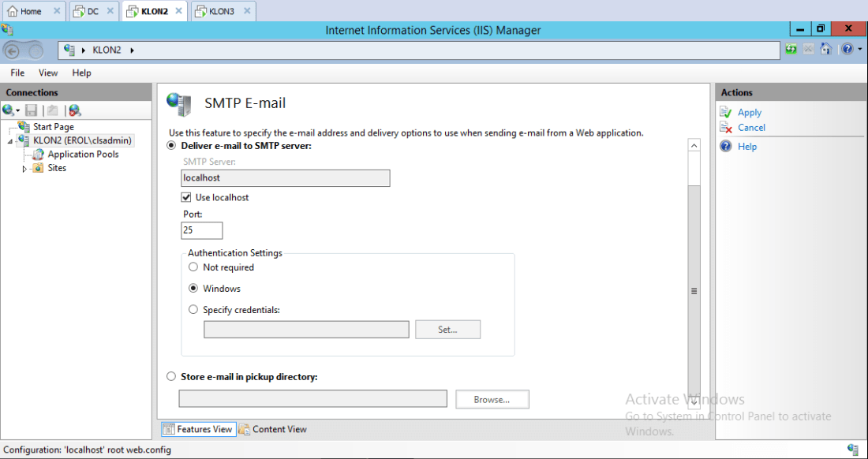
Task: Select the Not required authentication option
Action: [x=193, y=267]
